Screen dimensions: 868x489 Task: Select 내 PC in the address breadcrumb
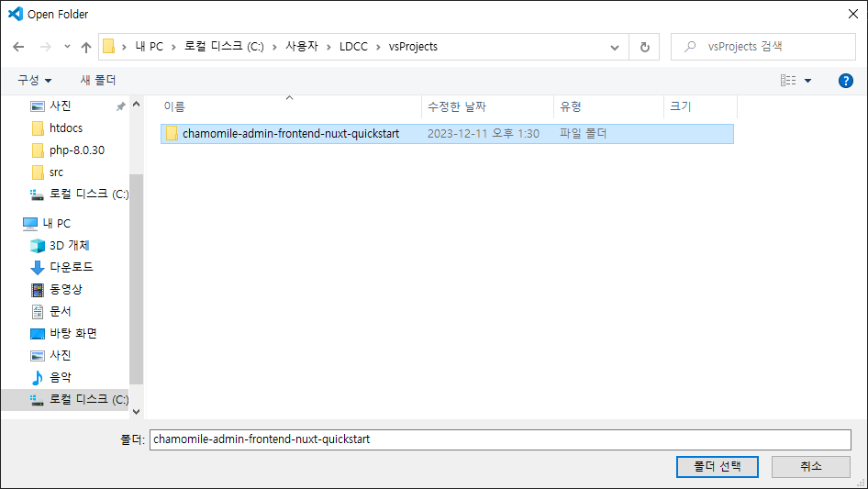click(149, 47)
